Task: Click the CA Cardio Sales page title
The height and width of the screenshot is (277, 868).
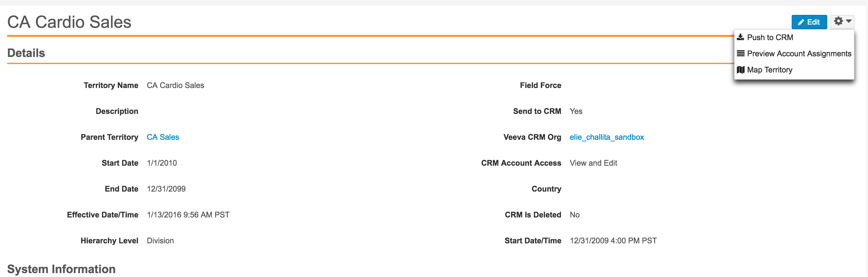Action: tap(69, 22)
